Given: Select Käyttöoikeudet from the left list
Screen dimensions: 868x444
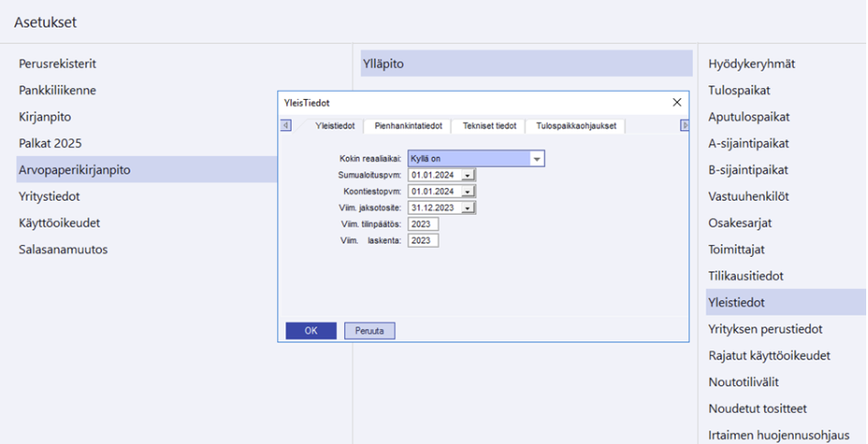Looking at the screenshot, I should click(60, 223).
